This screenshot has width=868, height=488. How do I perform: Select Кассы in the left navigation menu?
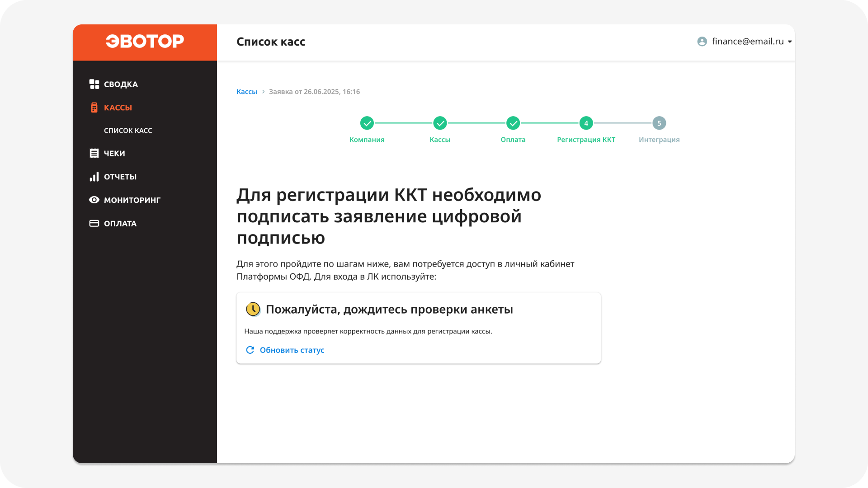tap(116, 107)
